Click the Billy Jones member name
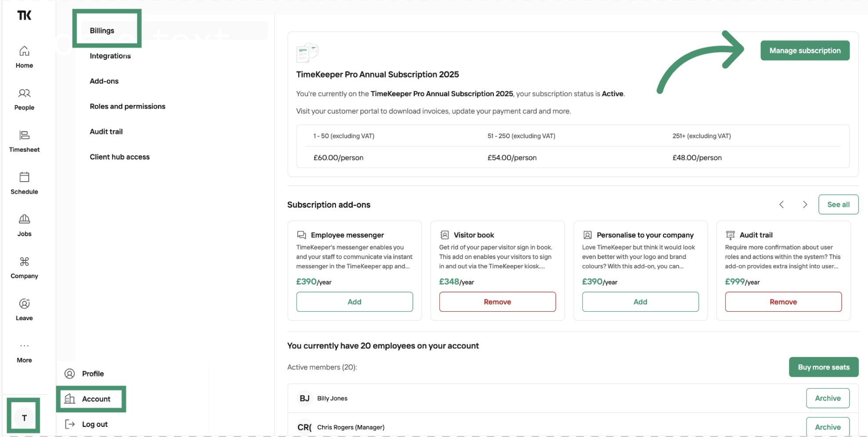868x437 pixels. (332, 398)
